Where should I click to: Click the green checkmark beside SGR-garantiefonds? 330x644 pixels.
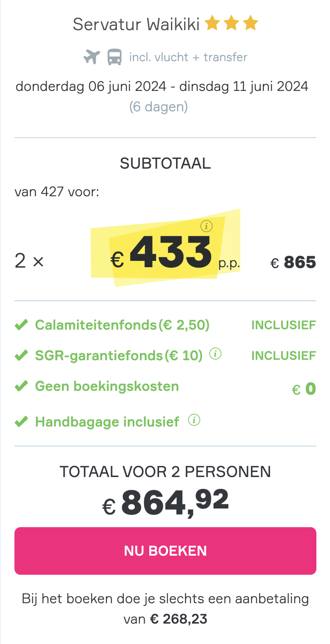[x=21, y=355]
